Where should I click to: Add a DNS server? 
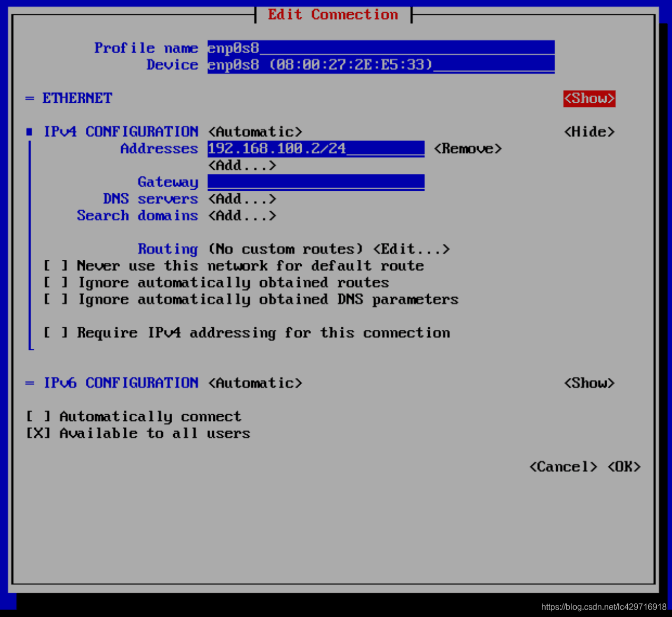point(242,199)
